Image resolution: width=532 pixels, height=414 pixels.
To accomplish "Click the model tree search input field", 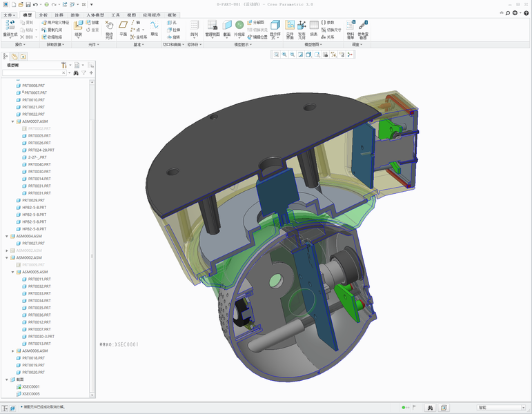I will 34,73.
